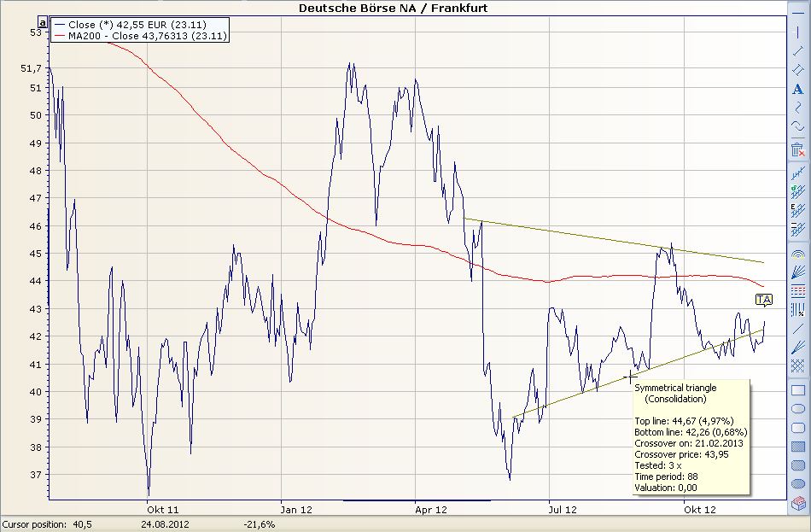Click the chart title Deutsche Börse NA / Frankfurt
This screenshot has height=532, width=811.
tap(394, 8)
